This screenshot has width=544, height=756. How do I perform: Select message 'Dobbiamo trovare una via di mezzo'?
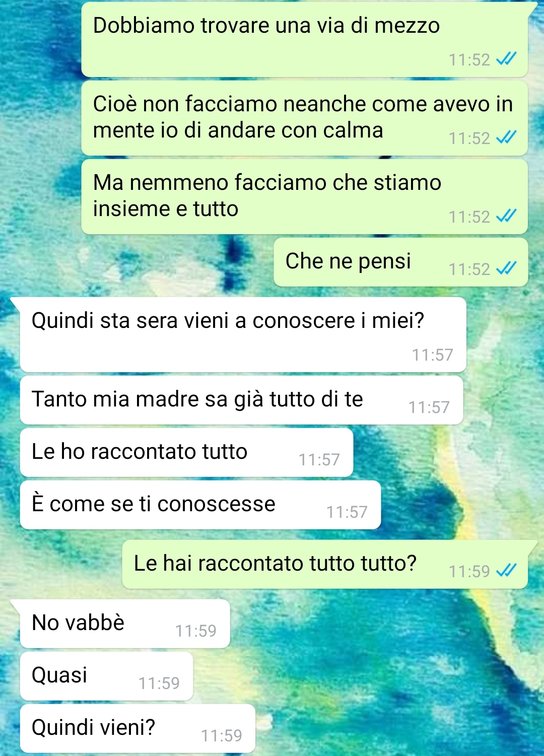304,40
